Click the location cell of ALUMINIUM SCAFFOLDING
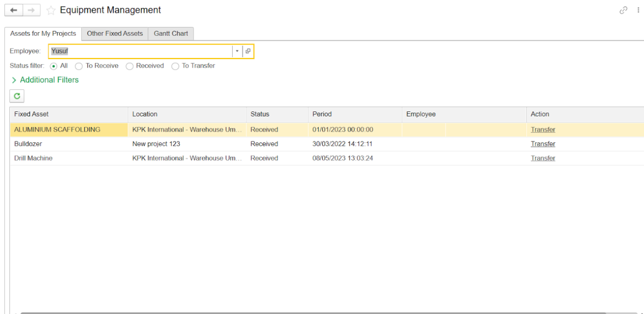644x314 pixels. (187, 130)
